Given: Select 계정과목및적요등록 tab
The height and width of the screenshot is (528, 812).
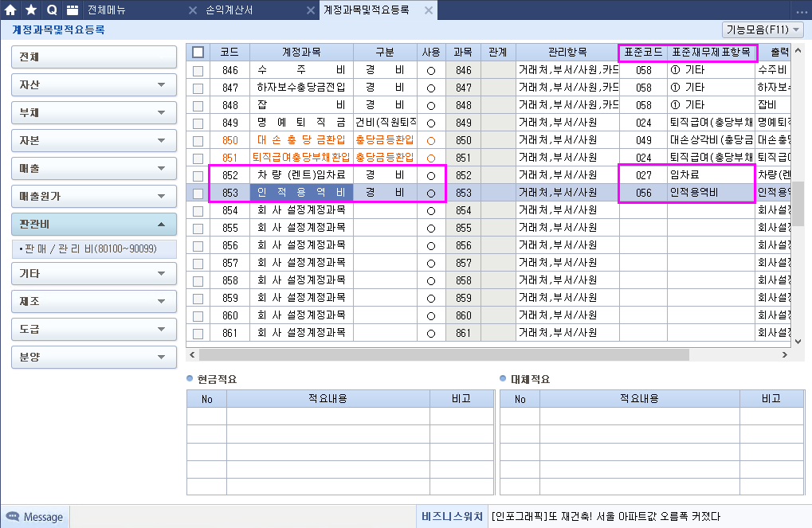Looking at the screenshot, I should point(366,10).
